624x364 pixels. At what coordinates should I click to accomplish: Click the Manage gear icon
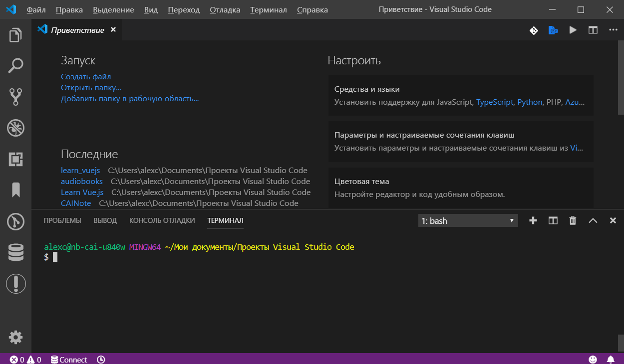15,337
